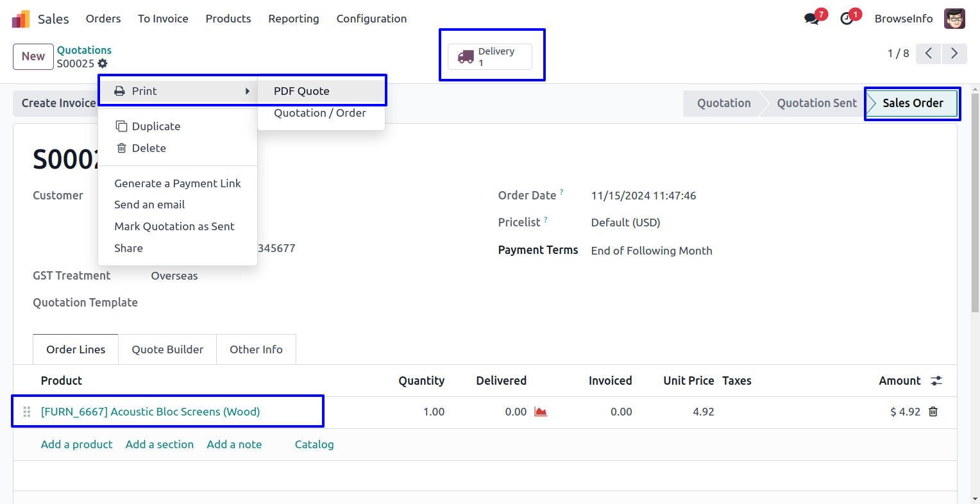Open the forecast chart icon in Delivered column
The width and height of the screenshot is (980, 504).
click(541, 412)
